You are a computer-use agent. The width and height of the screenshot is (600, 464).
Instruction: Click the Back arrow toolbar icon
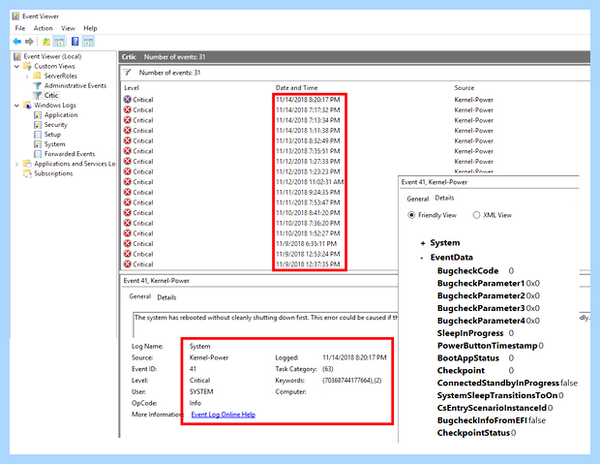click(17, 41)
